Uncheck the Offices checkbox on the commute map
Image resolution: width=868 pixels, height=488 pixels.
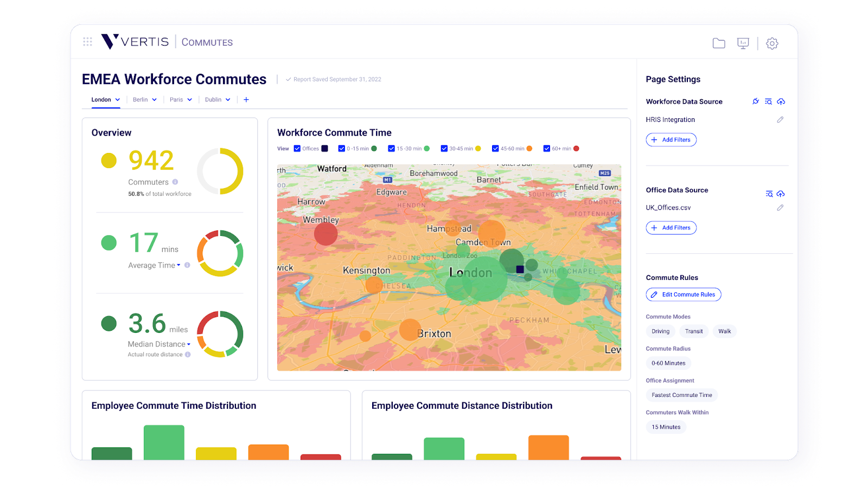296,148
